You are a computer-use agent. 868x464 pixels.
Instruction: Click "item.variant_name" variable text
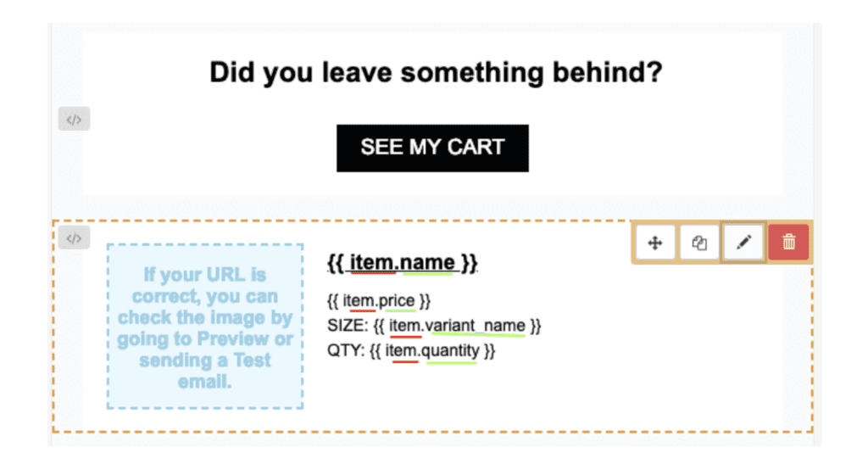point(457,326)
